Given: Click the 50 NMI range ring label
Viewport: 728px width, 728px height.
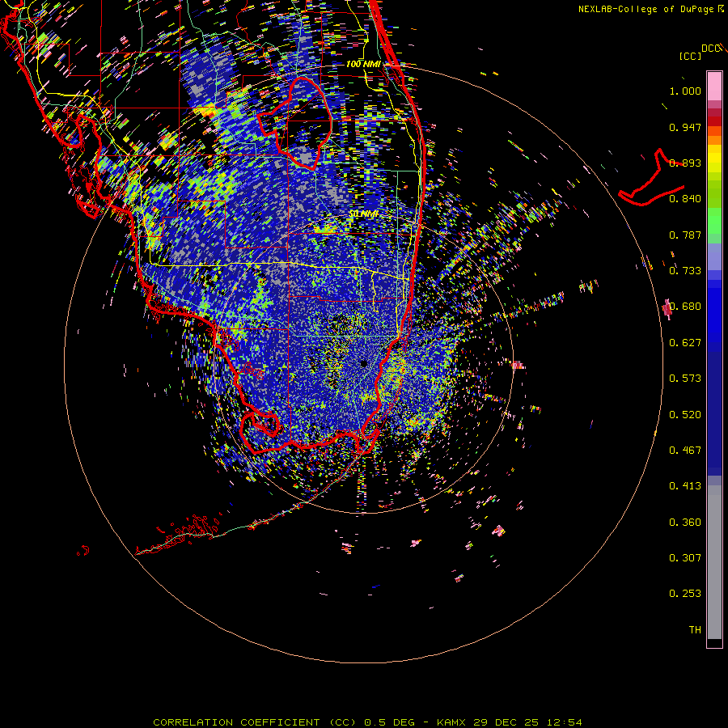Looking at the screenshot, I should [x=363, y=214].
